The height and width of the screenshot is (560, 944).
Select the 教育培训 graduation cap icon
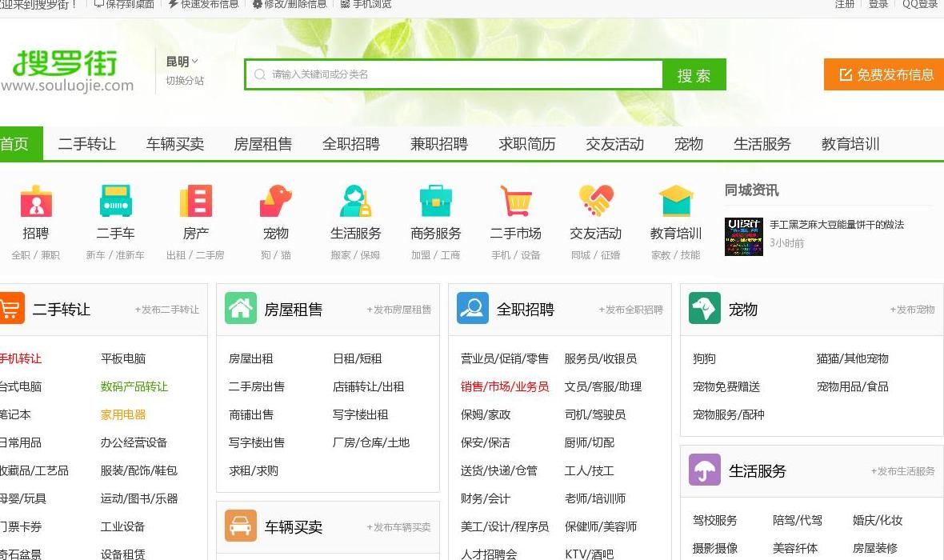pyautogui.click(x=676, y=201)
